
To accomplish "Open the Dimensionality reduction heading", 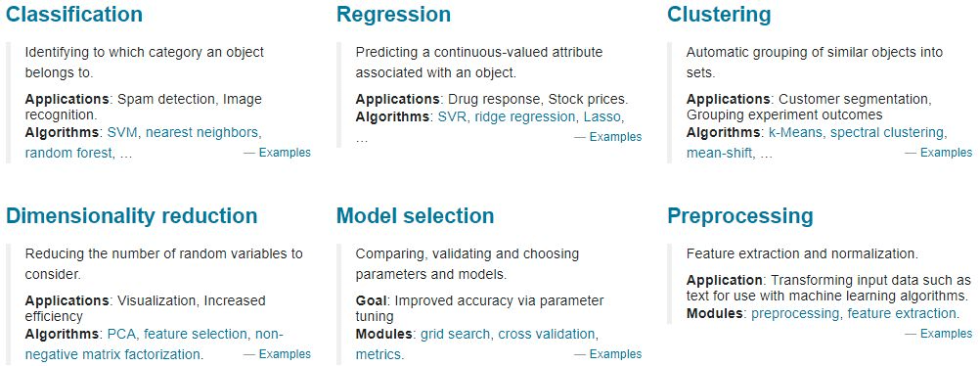I will (x=131, y=216).
